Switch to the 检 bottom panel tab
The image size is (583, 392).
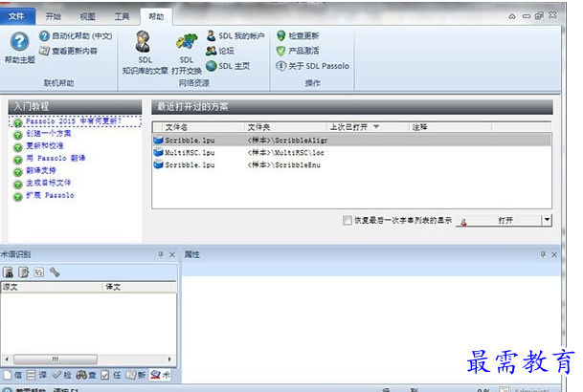click(61, 375)
